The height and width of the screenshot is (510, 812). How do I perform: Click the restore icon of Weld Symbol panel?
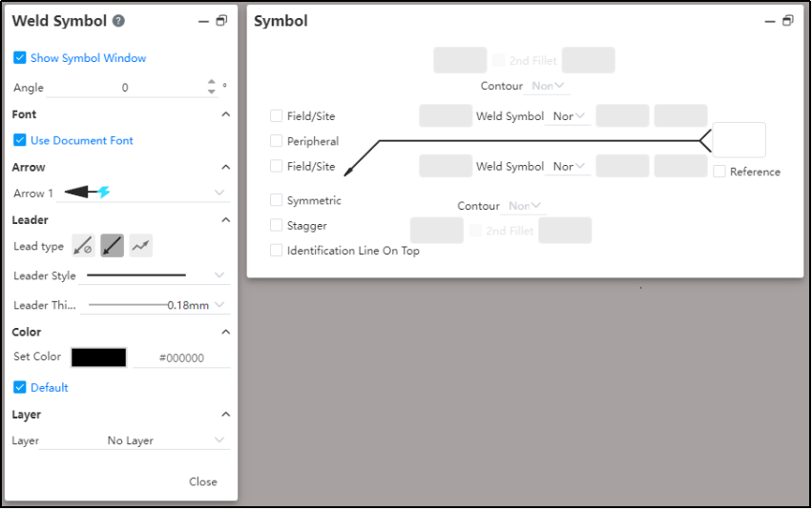pyautogui.click(x=221, y=21)
